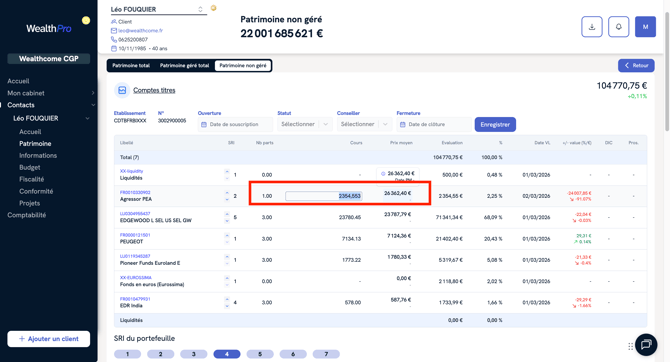Image resolution: width=670 pixels, height=362 pixels.
Task: Collapse the Contacts sidebar section chevron
Action: (x=93, y=105)
